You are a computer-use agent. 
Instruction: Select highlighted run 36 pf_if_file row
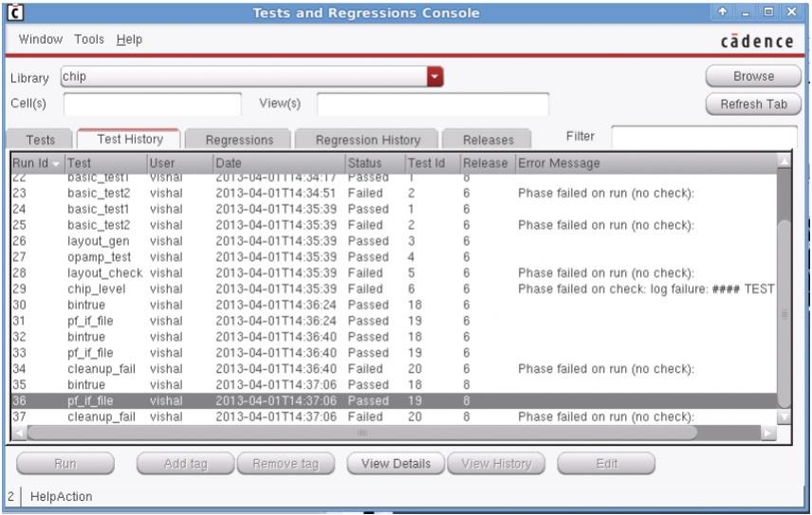pos(394,400)
